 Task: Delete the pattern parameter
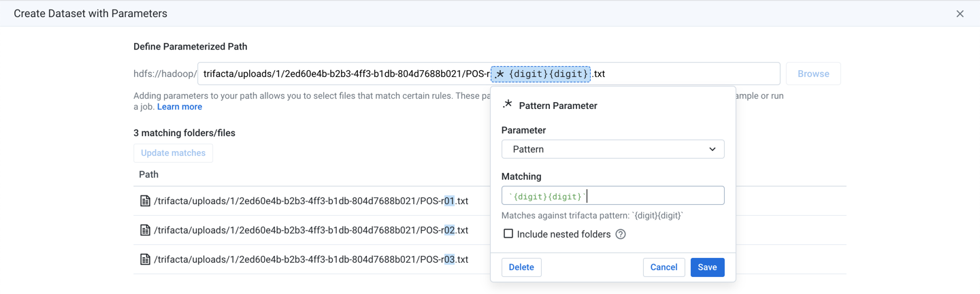521,267
